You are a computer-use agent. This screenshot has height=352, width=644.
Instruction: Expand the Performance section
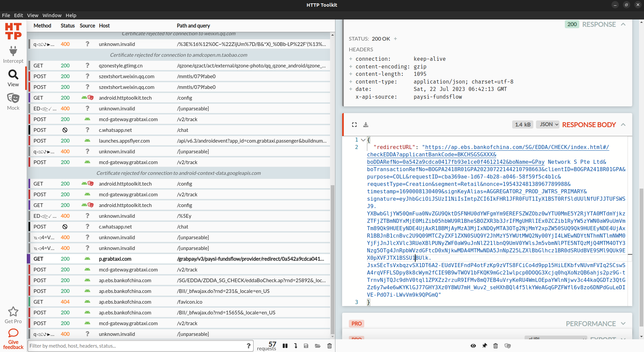(x=623, y=323)
